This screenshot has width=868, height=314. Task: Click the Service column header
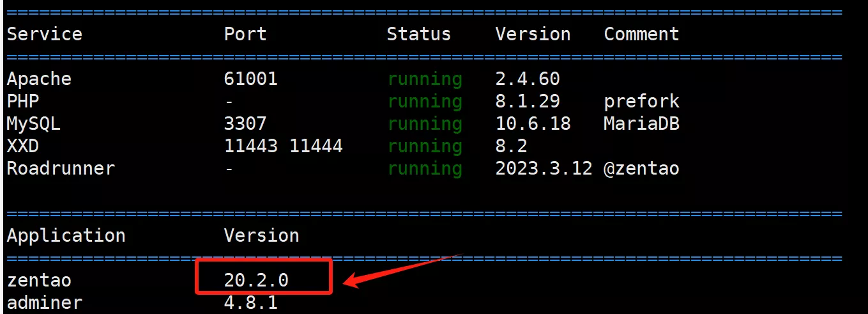[x=45, y=34]
